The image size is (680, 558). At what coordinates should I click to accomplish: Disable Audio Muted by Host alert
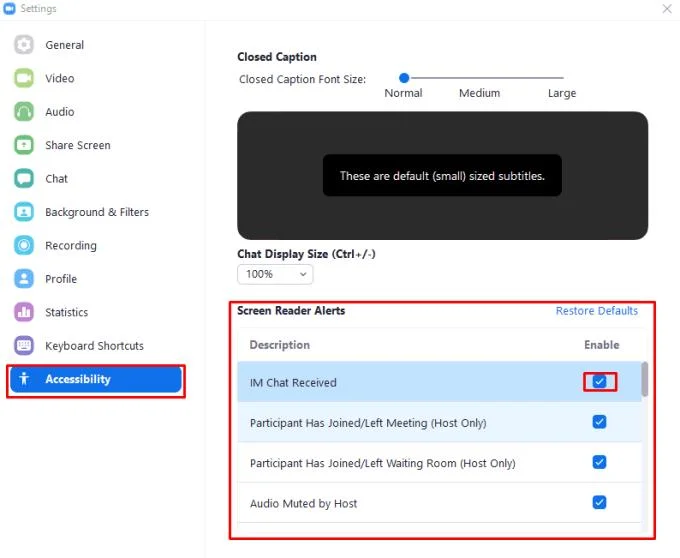click(599, 502)
